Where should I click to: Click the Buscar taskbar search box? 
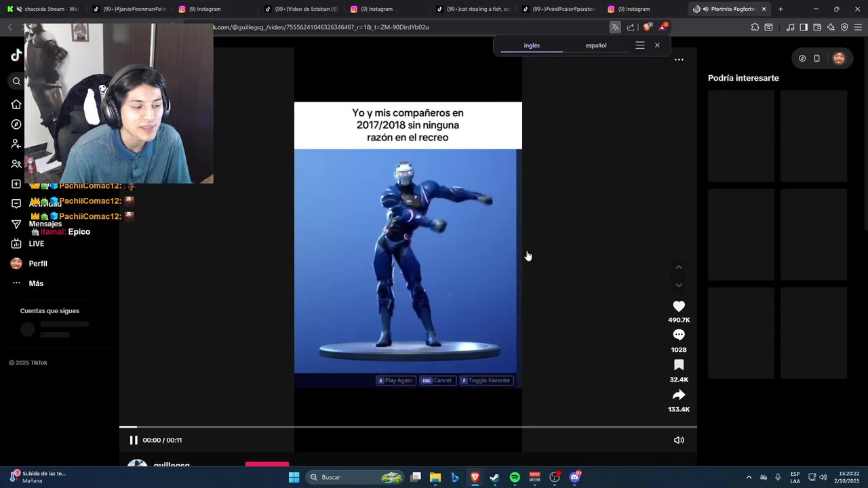click(x=356, y=477)
